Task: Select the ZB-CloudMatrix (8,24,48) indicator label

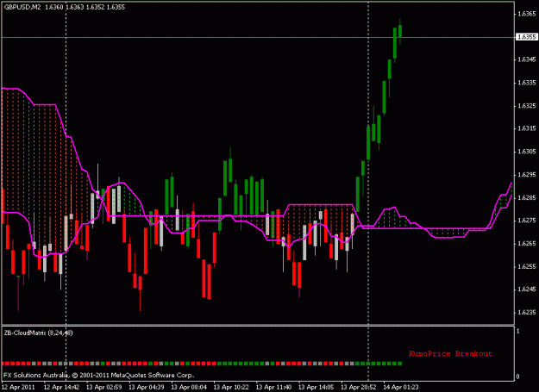Action: click(38, 333)
